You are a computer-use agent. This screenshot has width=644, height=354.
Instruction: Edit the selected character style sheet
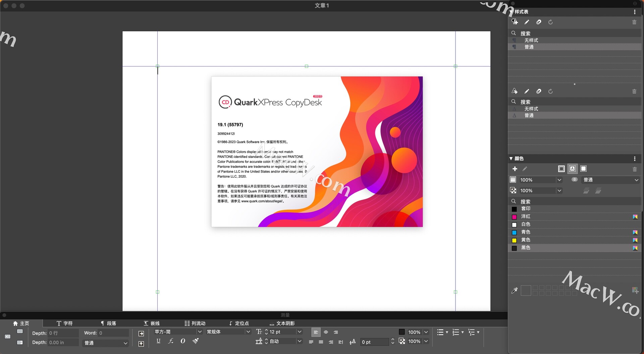(527, 91)
